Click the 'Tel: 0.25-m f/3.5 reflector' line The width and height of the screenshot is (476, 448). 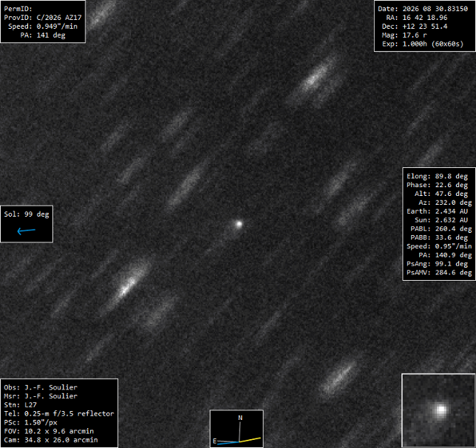(x=59, y=414)
